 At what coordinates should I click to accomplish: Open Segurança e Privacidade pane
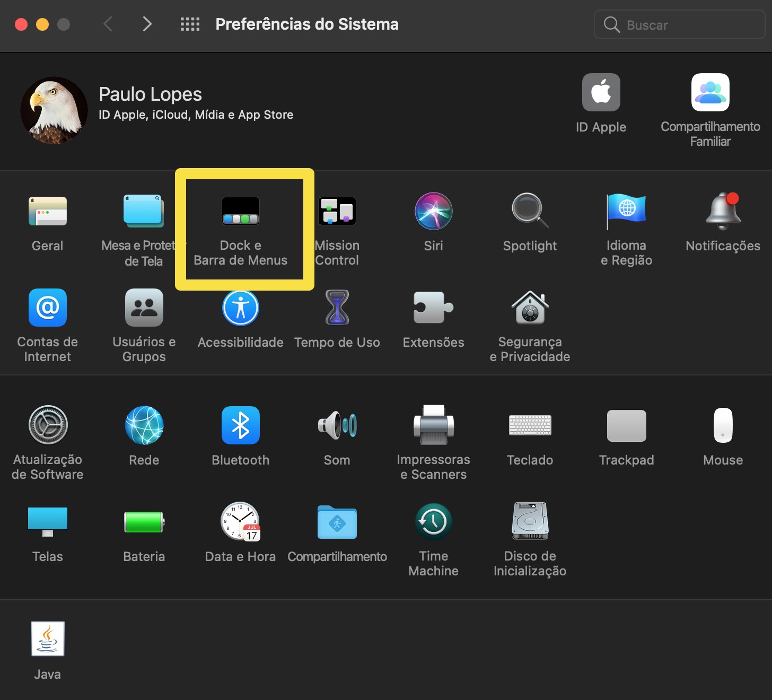click(x=530, y=308)
